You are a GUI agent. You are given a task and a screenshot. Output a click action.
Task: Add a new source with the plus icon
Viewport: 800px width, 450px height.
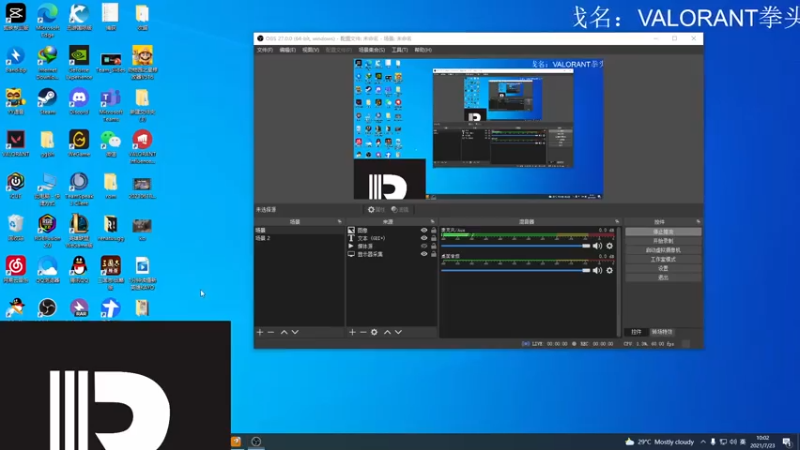pos(352,332)
